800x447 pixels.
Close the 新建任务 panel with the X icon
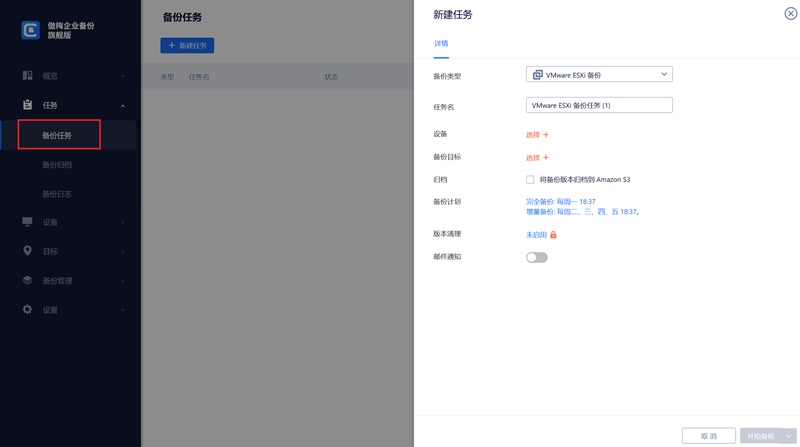click(791, 14)
